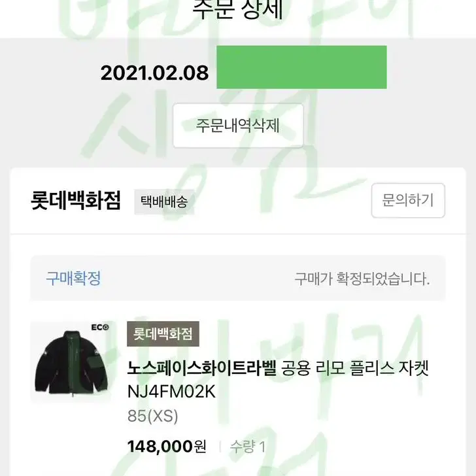Click the 주문내역삭제 button
The image size is (476, 476).
click(x=238, y=126)
